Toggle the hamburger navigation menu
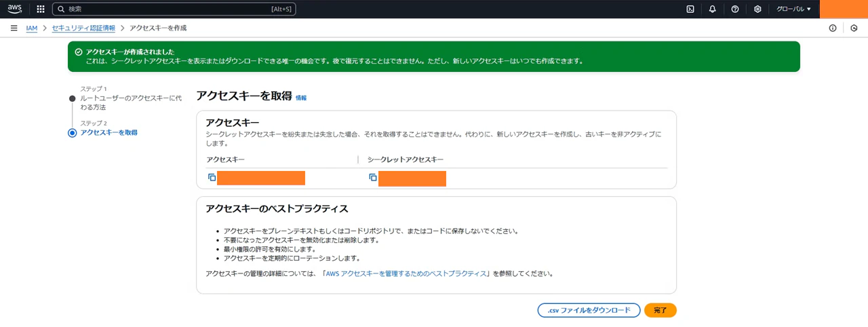The height and width of the screenshot is (327, 868). pos(14,28)
